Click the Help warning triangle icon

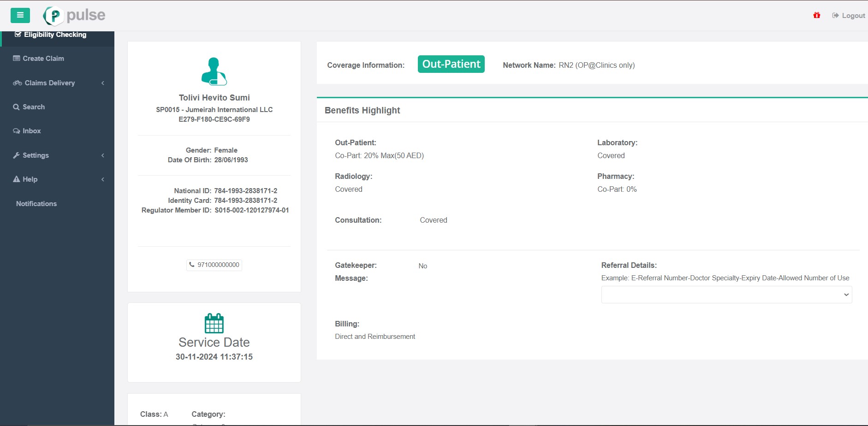(x=17, y=179)
